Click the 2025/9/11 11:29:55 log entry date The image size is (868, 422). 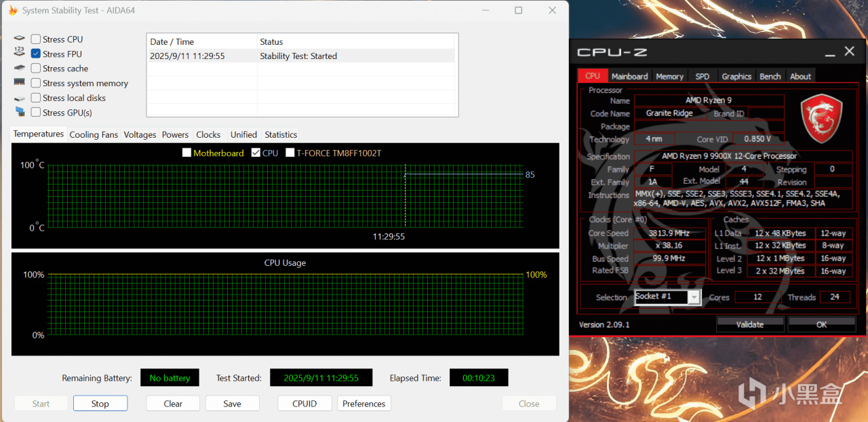point(187,56)
